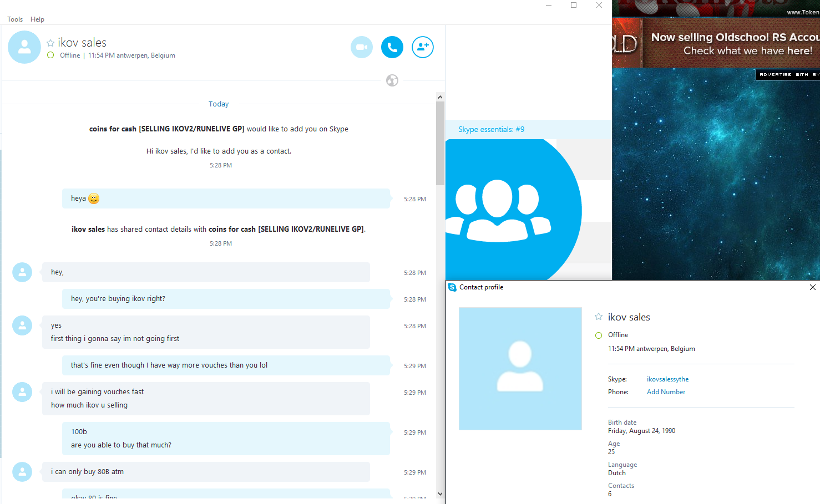Screen dimensions: 820x504
Task: Click 'ikov sales has shared contact details' notice
Action: 219,229
